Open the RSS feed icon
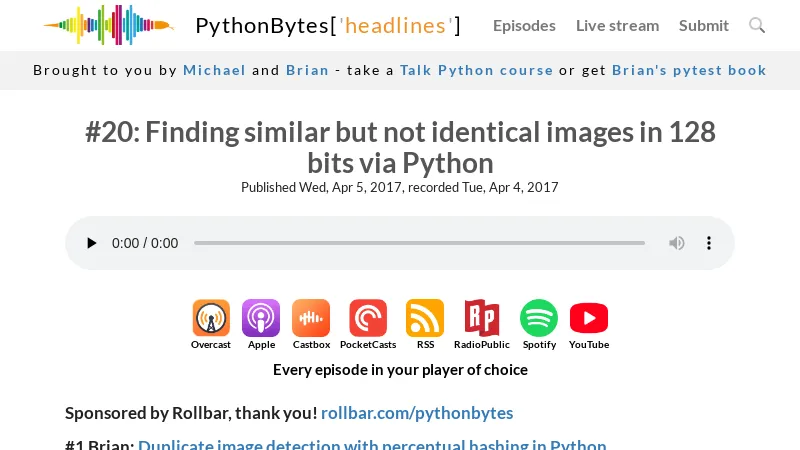This screenshot has width=800, height=450. pyautogui.click(x=425, y=319)
